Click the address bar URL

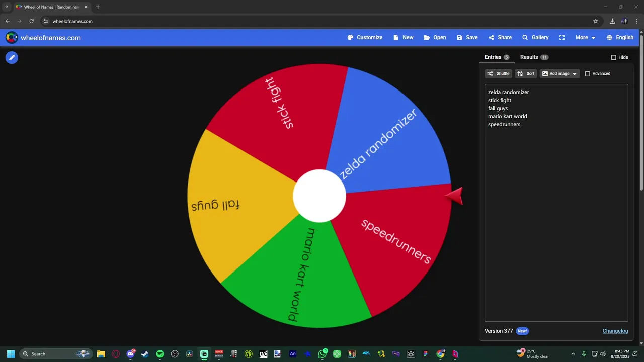pyautogui.click(x=72, y=21)
